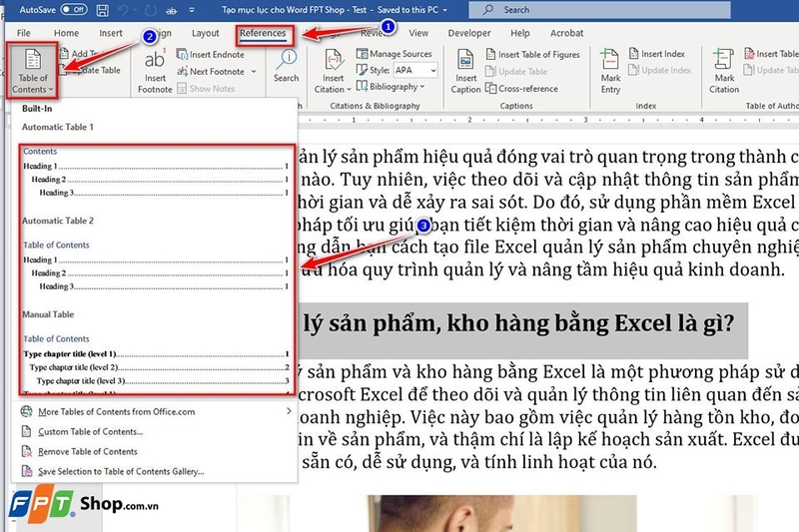Click the horizontal ruler above the document
This screenshot has height=532, width=799.
point(548,120)
